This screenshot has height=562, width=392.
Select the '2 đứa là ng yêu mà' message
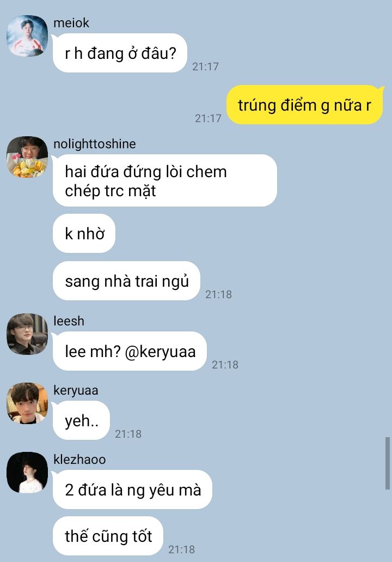coord(132,490)
